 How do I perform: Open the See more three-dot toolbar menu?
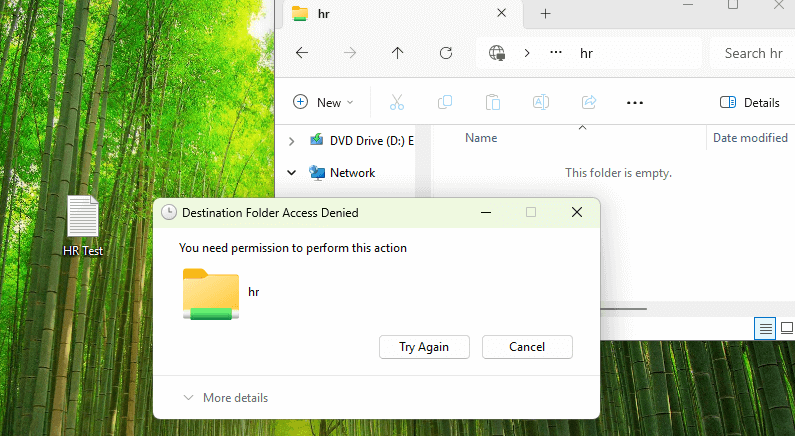pyautogui.click(x=635, y=103)
